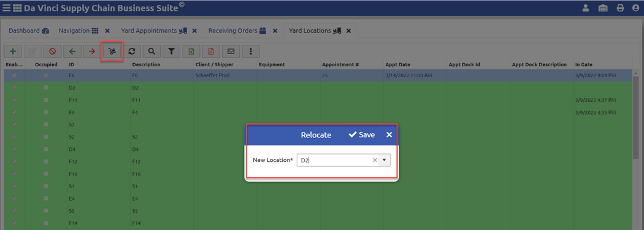Image resolution: width=644 pixels, height=230 pixels.
Task: Click the forklift relocate toolbar icon
Action: 112,52
